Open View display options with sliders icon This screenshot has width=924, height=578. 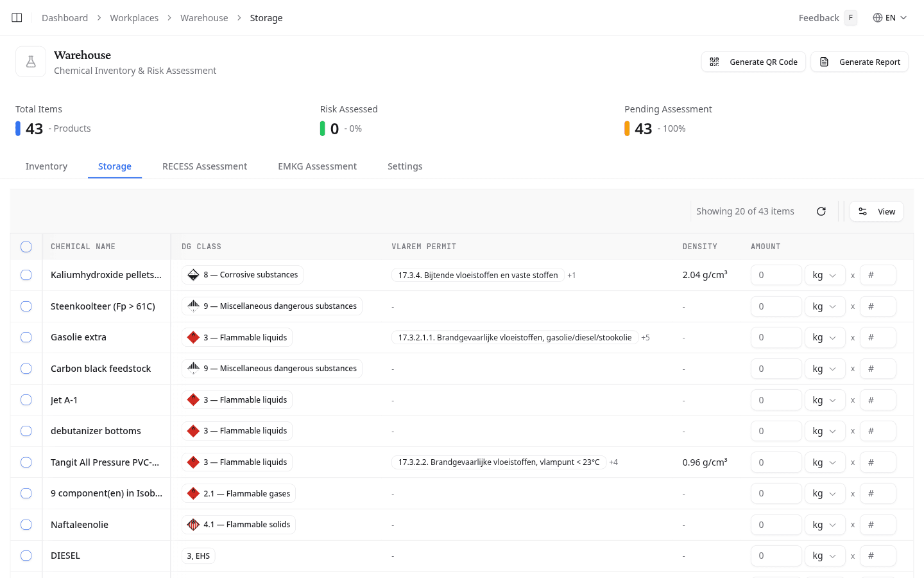[x=877, y=211]
